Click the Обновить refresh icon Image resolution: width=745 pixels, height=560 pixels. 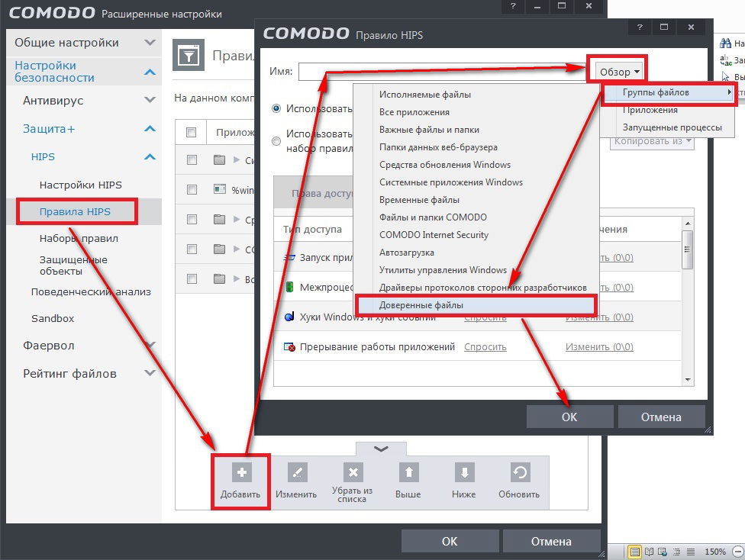(520, 472)
